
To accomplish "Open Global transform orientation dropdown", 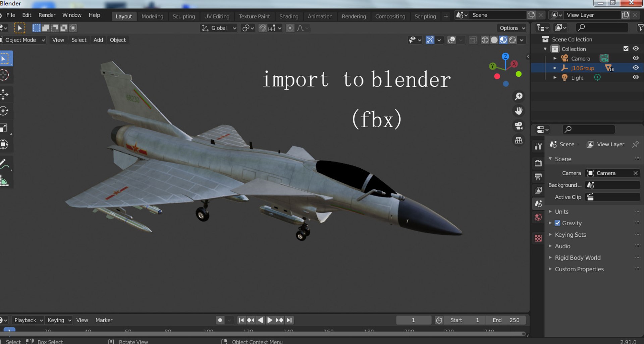I will coord(219,28).
